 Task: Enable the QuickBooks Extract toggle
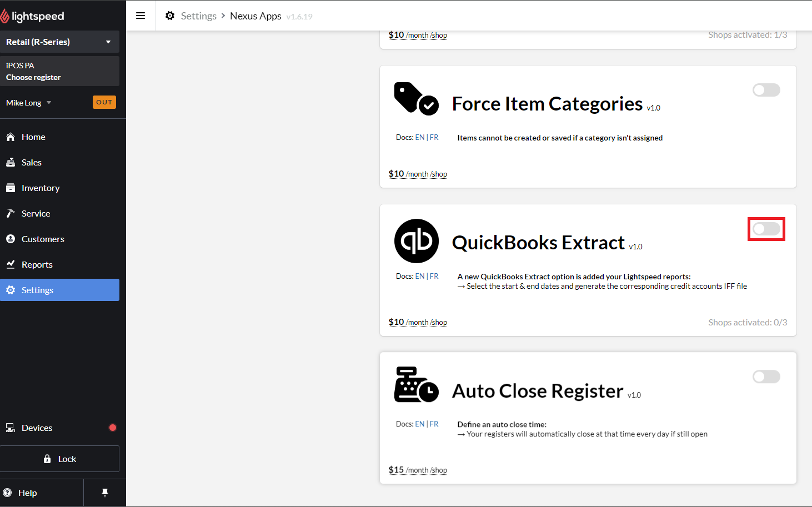[x=766, y=229]
